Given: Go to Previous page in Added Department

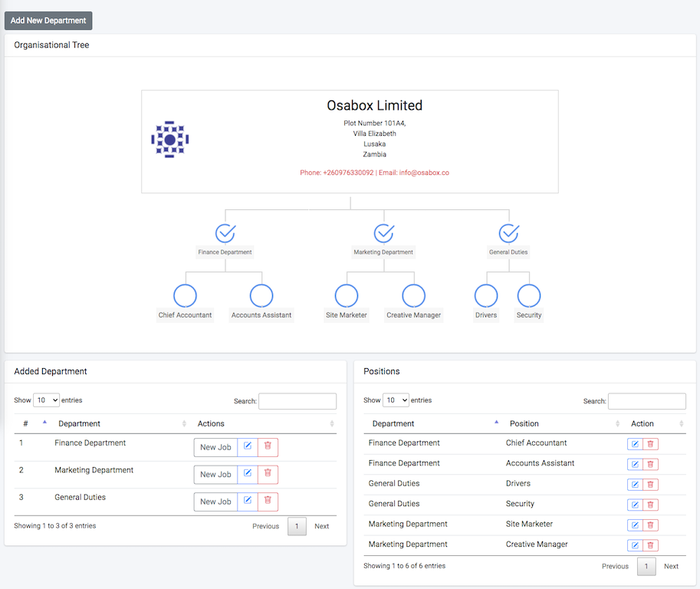Looking at the screenshot, I should pyautogui.click(x=265, y=526).
